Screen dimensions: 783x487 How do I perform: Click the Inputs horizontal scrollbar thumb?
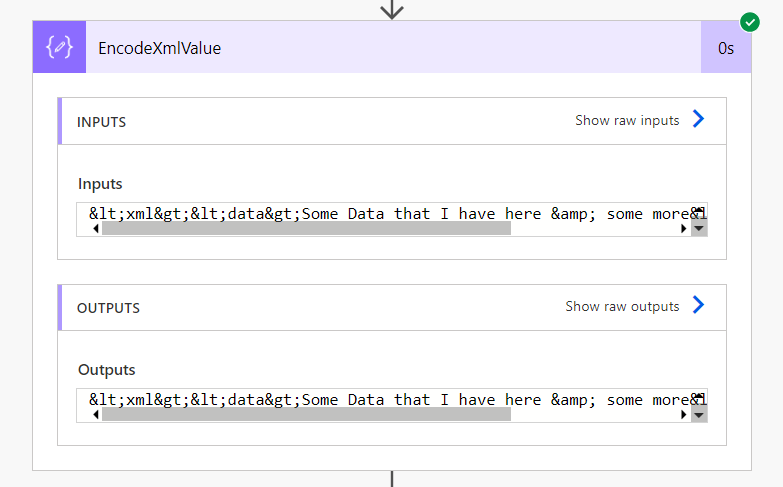click(306, 229)
